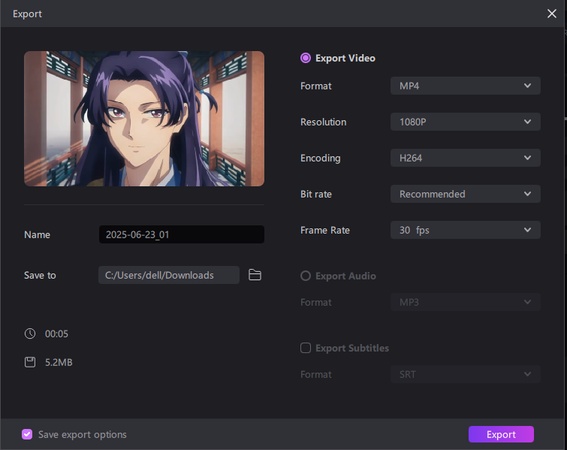
Task: Click the Export Audio label
Action: [x=345, y=276]
